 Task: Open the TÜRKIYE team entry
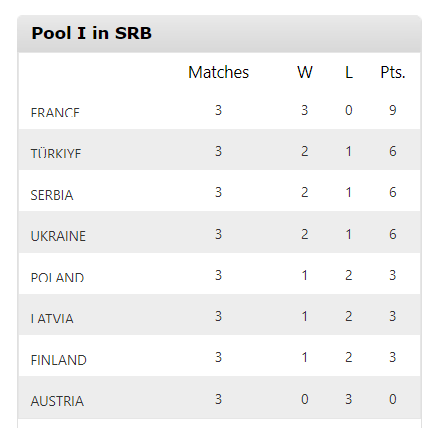56,153
